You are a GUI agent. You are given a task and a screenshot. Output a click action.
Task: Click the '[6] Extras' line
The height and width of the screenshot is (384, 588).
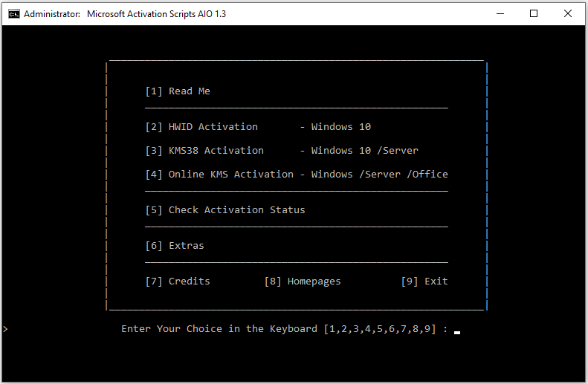pyautogui.click(x=175, y=245)
